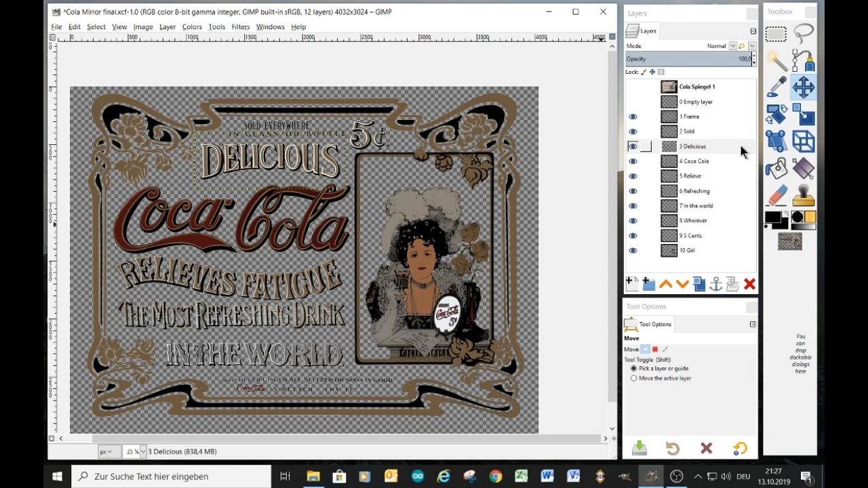Adjust the layer Opacity slider
Image resolution: width=868 pixels, height=488 pixels.
688,59
